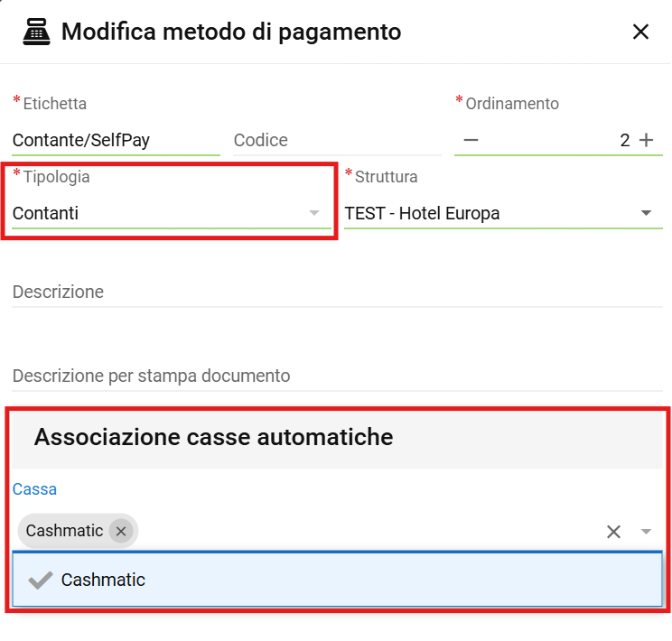Viewport: 672px width, 641px height.
Task: Click the Modifica metodo di pagamento title
Action: 231,33
